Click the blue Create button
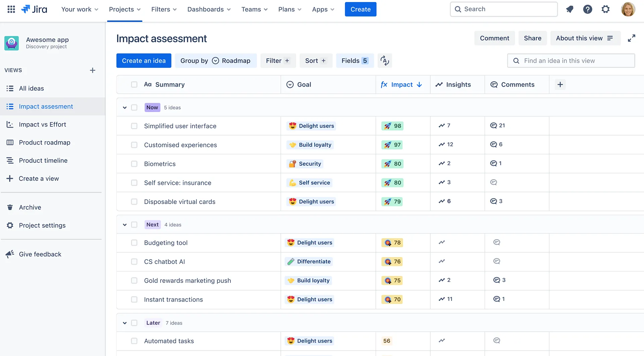 tap(361, 9)
